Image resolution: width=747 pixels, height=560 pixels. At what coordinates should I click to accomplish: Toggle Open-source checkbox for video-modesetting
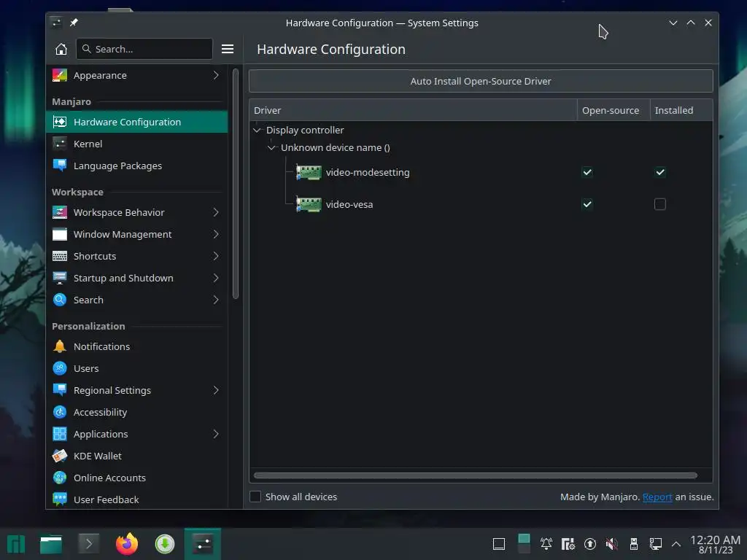(x=587, y=172)
